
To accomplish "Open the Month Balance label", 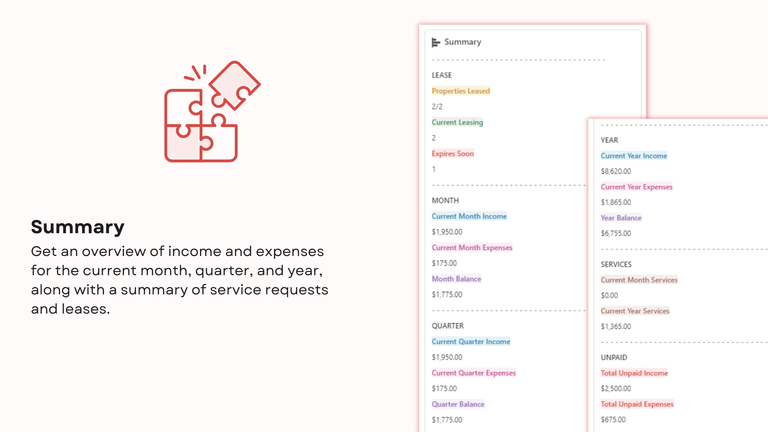I will point(456,279).
